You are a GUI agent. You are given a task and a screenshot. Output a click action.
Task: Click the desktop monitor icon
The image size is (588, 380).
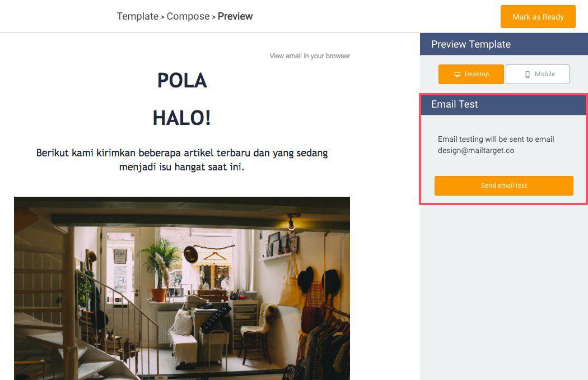point(457,75)
